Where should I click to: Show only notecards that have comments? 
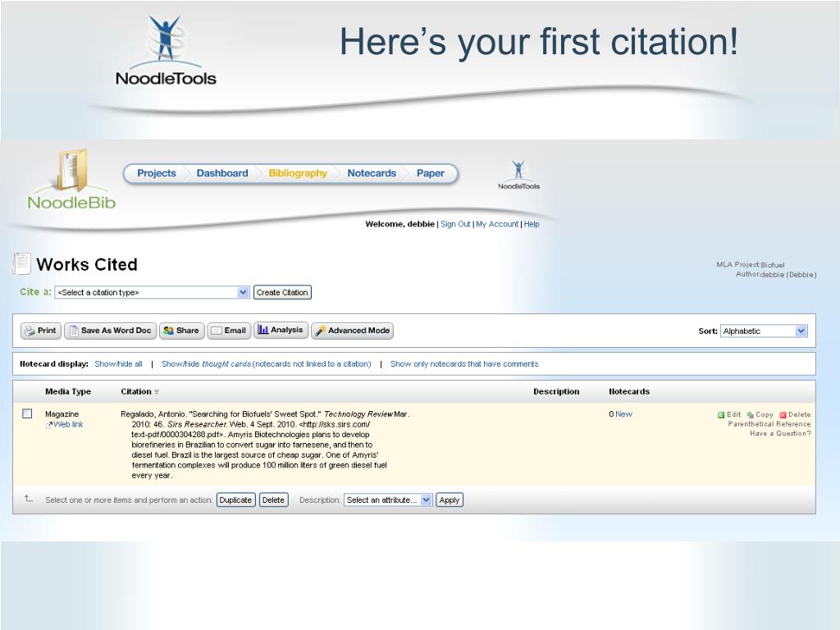click(x=464, y=363)
